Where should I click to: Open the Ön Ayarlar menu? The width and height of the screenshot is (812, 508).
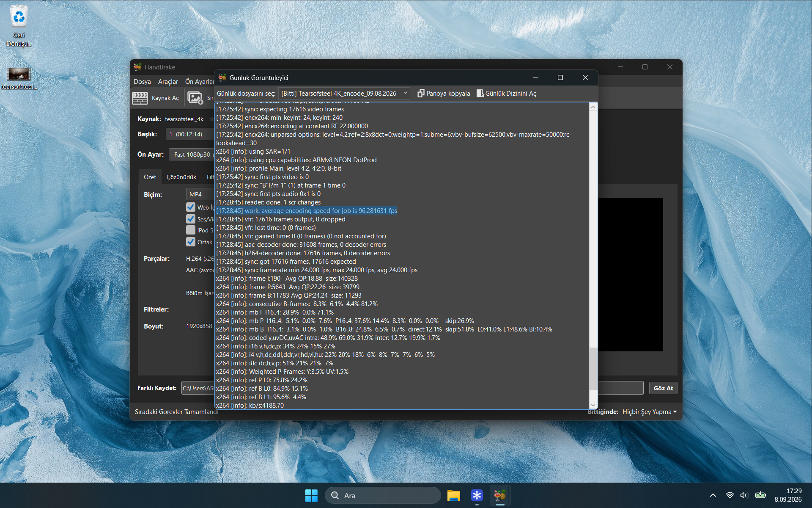coord(199,81)
